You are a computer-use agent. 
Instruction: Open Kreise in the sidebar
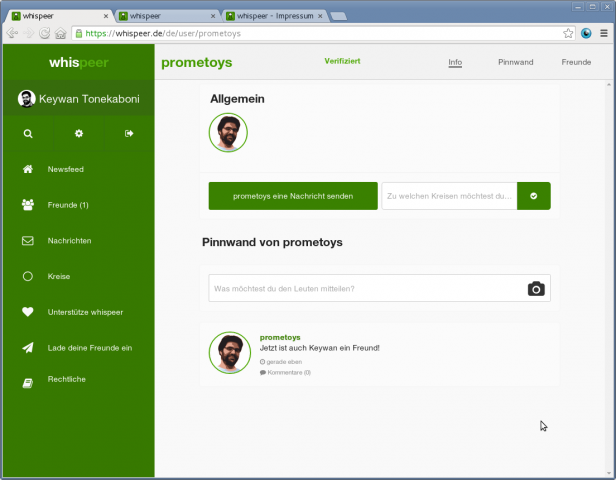[x=59, y=277]
